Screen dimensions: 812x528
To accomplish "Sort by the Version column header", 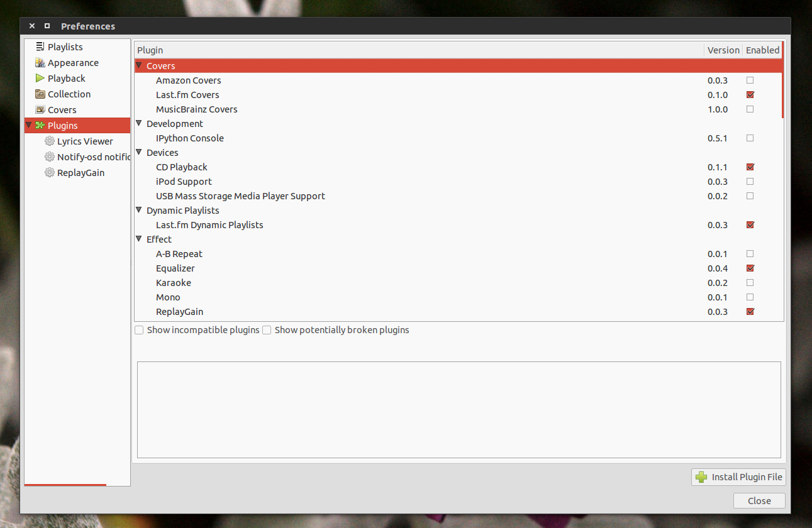I will point(723,50).
